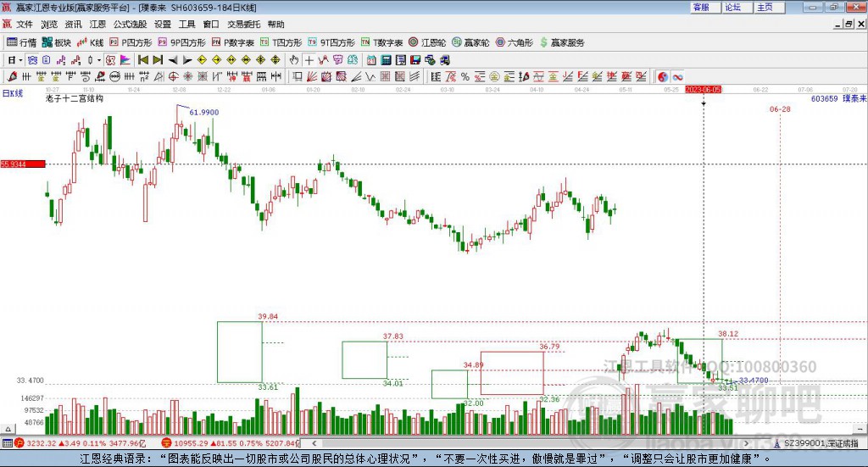Open the T数字表 number table
Image resolution: width=868 pixels, height=467 pixels.
click(x=382, y=42)
